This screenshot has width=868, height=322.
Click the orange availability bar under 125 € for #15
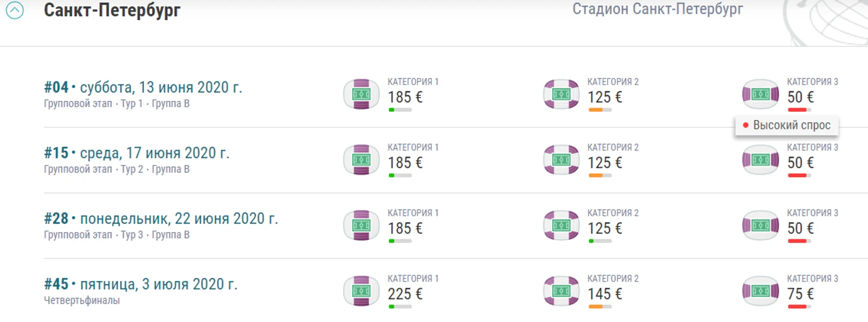600,175
